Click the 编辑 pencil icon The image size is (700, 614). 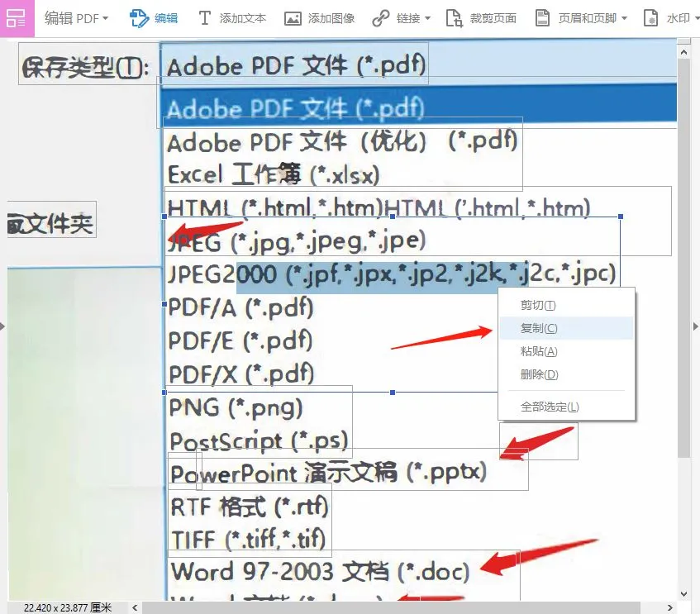[139, 19]
